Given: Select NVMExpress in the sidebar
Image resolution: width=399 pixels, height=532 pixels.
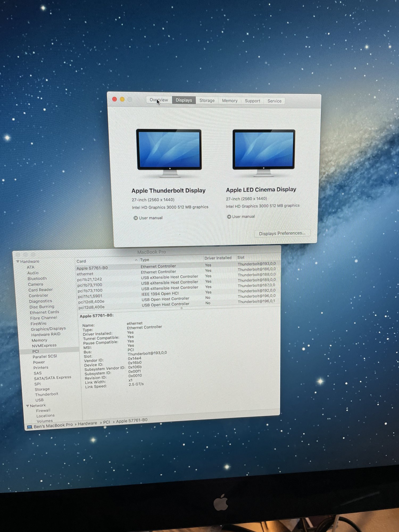Looking at the screenshot, I should tap(44, 346).
